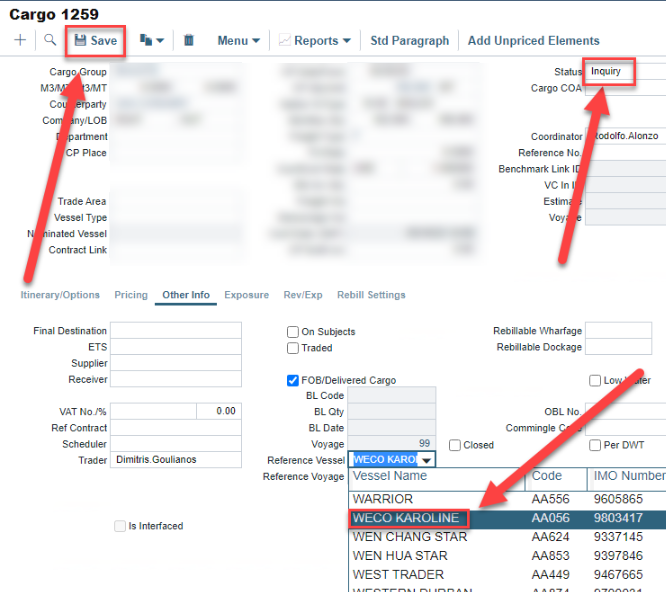
Task: Open the Exposure tab
Action: [x=246, y=295]
